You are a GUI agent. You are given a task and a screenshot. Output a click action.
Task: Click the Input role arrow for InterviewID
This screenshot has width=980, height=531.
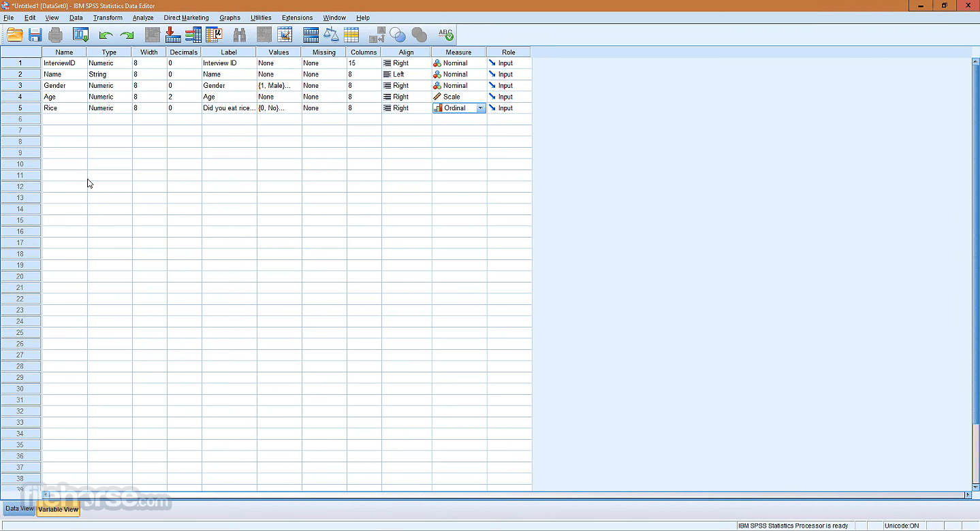[492, 63]
